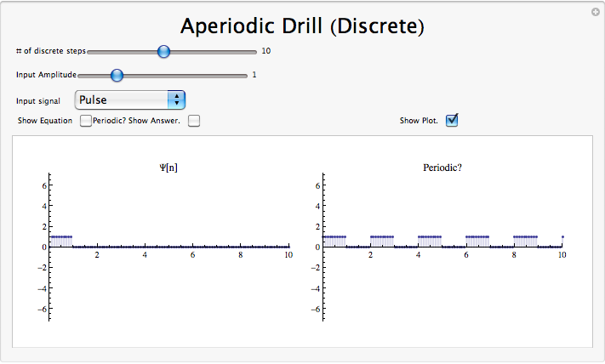The width and height of the screenshot is (605, 364).
Task: Click the 'Show Equation' text label
Action: 45,121
